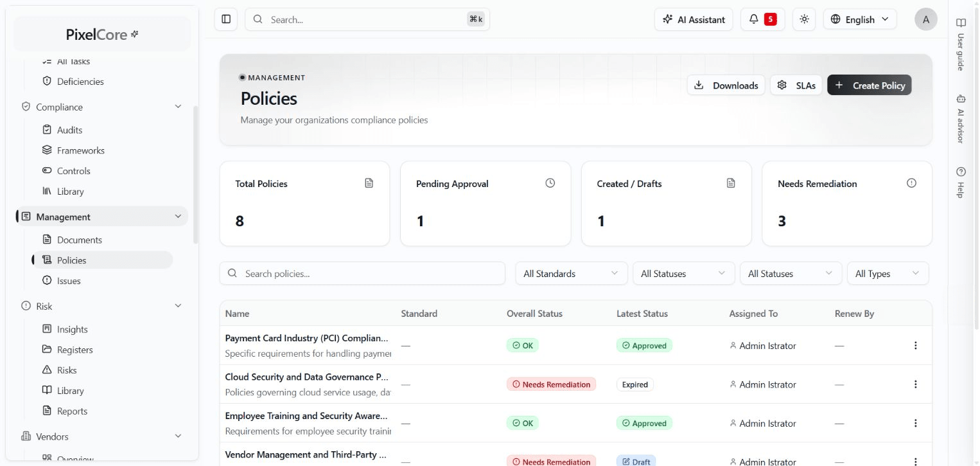Screen dimensions: 980x466
Task: Open row menu for Payment Card Industry policy
Action: point(915,345)
